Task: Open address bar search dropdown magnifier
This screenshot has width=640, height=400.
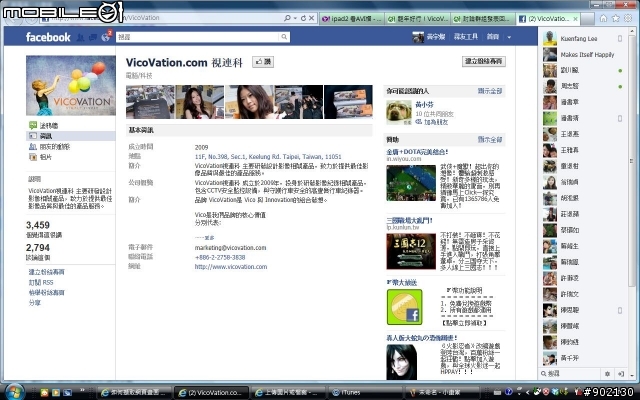Action: pos(289,18)
